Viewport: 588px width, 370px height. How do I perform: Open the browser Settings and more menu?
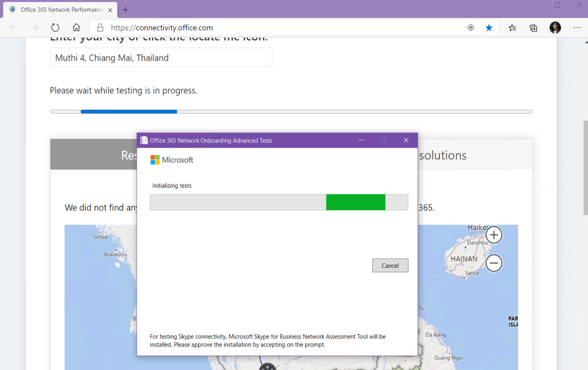point(577,28)
